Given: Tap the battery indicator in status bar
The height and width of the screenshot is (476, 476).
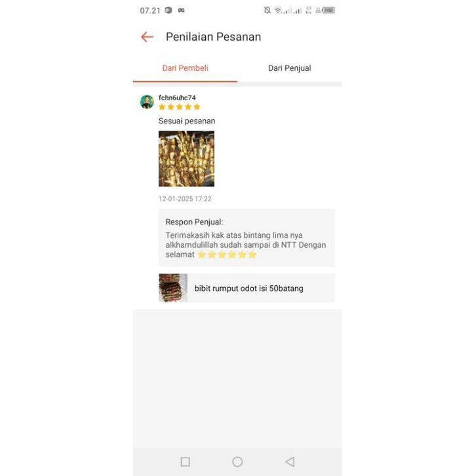Looking at the screenshot, I should point(328,10).
